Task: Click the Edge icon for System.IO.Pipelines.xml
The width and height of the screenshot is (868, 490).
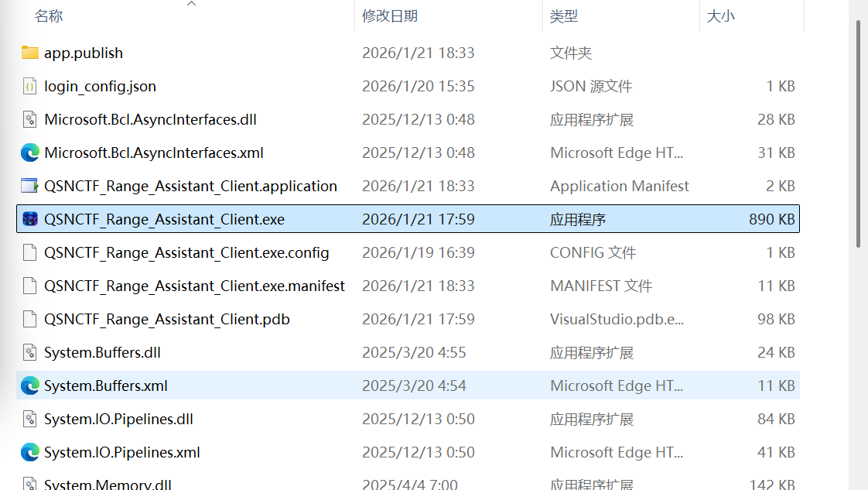Action: [x=30, y=452]
